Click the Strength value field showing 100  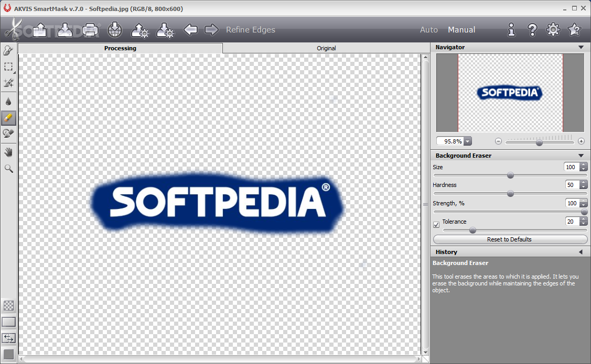(x=572, y=203)
